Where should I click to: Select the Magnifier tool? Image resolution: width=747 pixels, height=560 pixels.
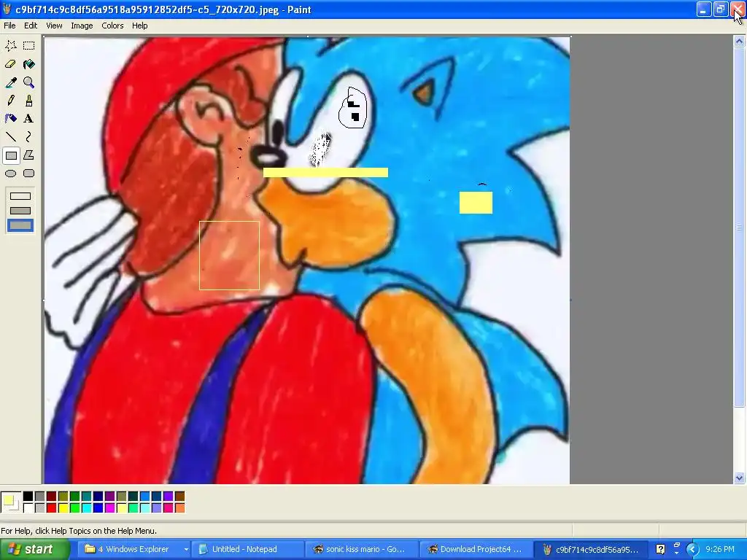pos(29,82)
